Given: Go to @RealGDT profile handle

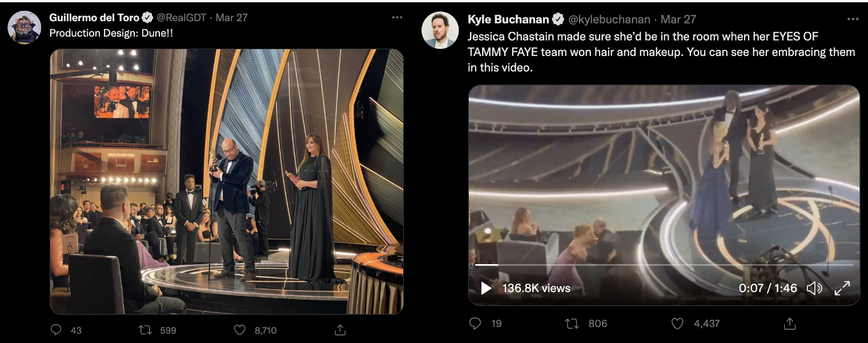Looking at the screenshot, I should [180, 18].
